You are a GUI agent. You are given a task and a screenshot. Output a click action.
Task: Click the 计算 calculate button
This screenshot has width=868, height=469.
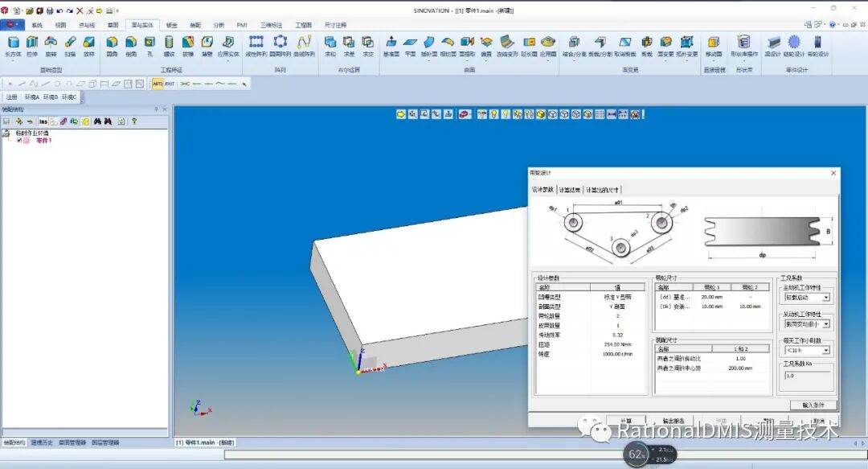click(625, 421)
